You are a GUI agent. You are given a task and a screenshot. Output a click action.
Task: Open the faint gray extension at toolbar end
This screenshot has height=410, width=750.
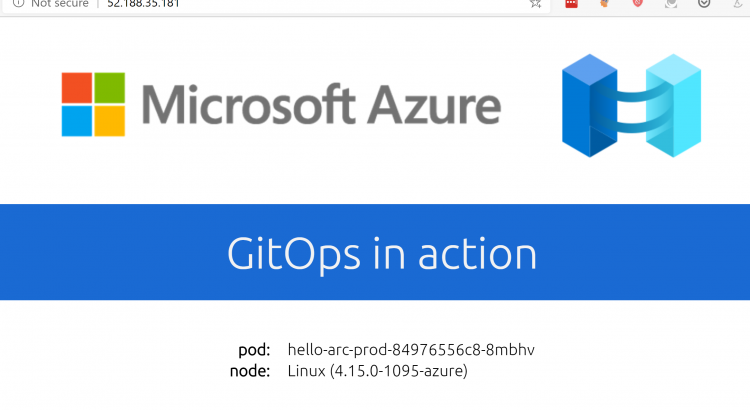[x=738, y=3]
